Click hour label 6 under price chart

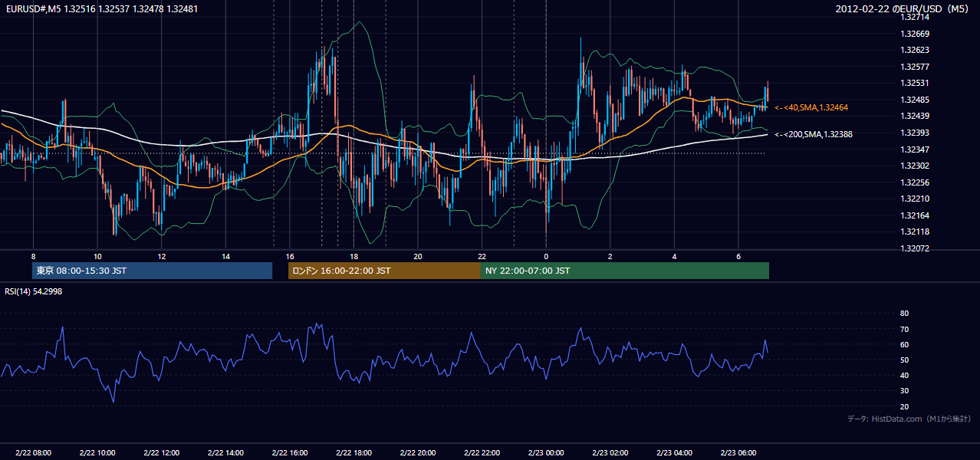tap(738, 256)
